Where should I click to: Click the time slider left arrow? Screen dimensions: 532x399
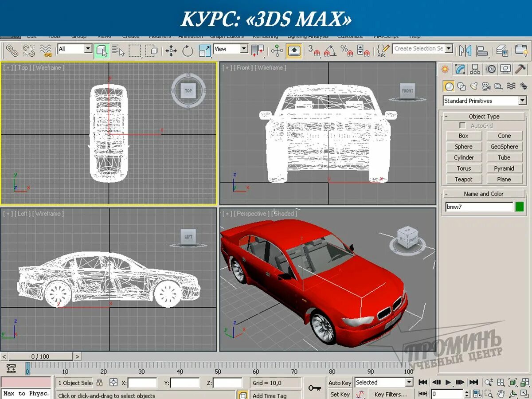4,356
